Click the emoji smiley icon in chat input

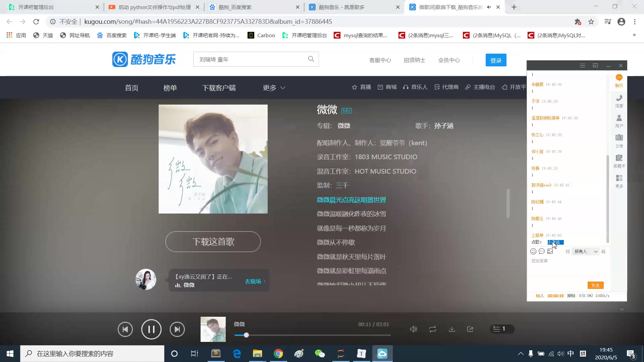pyautogui.click(x=533, y=251)
